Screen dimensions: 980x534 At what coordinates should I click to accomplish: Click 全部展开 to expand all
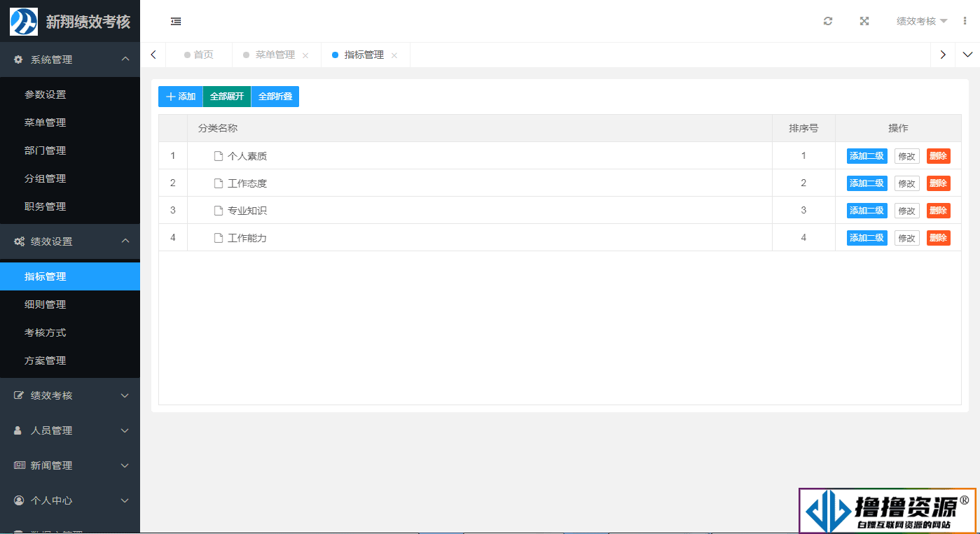tap(227, 97)
